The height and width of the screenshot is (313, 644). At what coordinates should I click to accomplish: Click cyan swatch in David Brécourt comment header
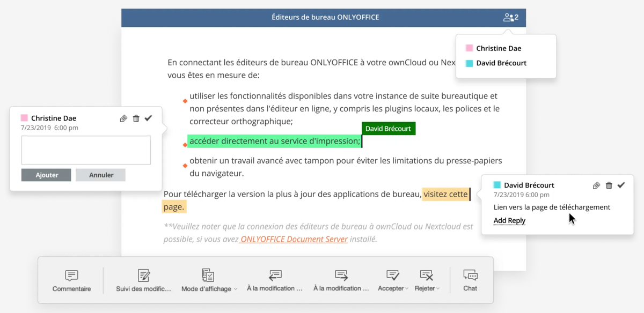(497, 185)
